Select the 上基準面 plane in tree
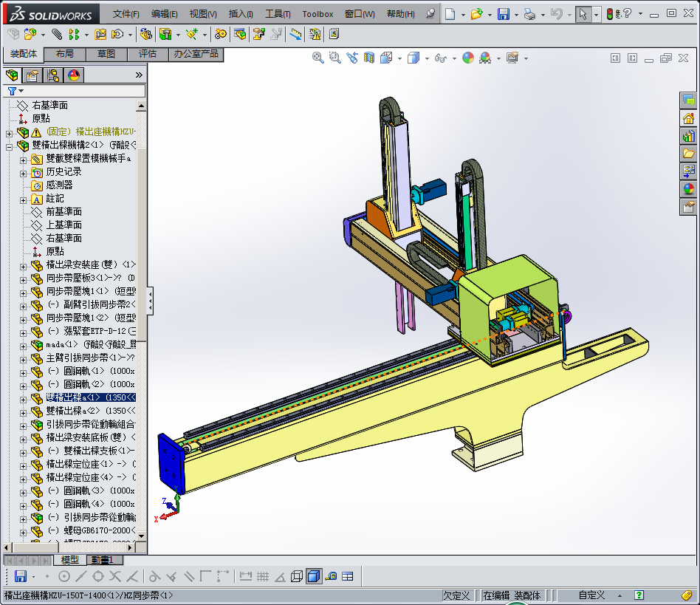700x605 pixels. pyautogui.click(x=64, y=225)
